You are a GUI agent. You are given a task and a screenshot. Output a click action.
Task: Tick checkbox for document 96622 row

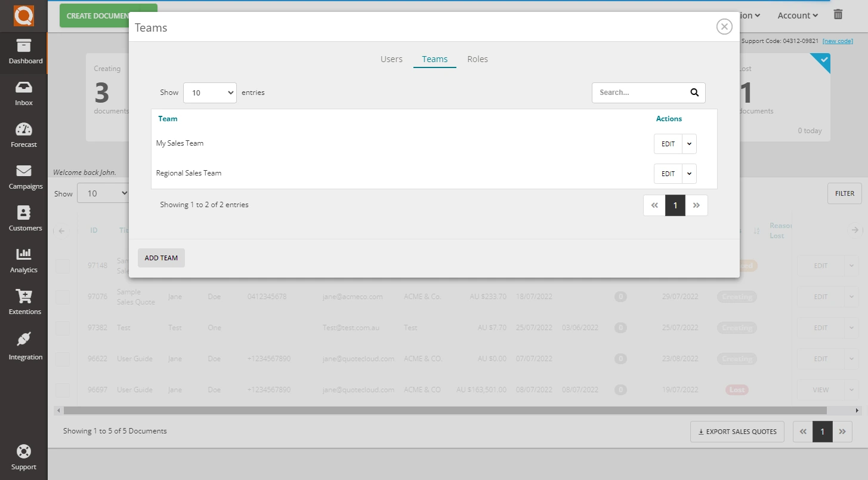tap(63, 359)
